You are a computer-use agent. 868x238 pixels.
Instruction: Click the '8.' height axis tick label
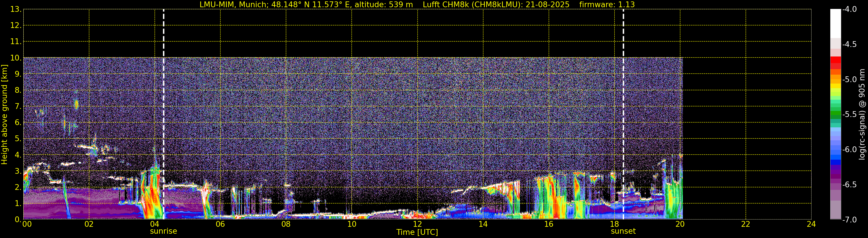(x=18, y=90)
